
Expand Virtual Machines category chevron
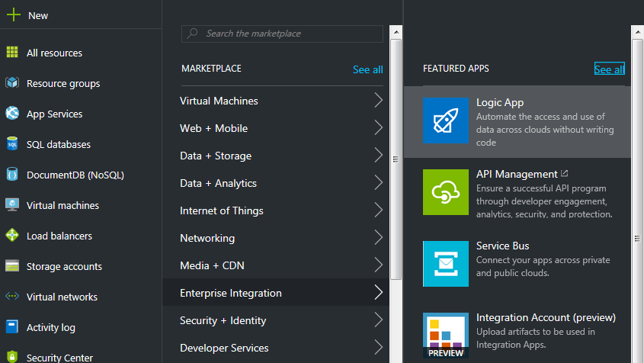[378, 101]
